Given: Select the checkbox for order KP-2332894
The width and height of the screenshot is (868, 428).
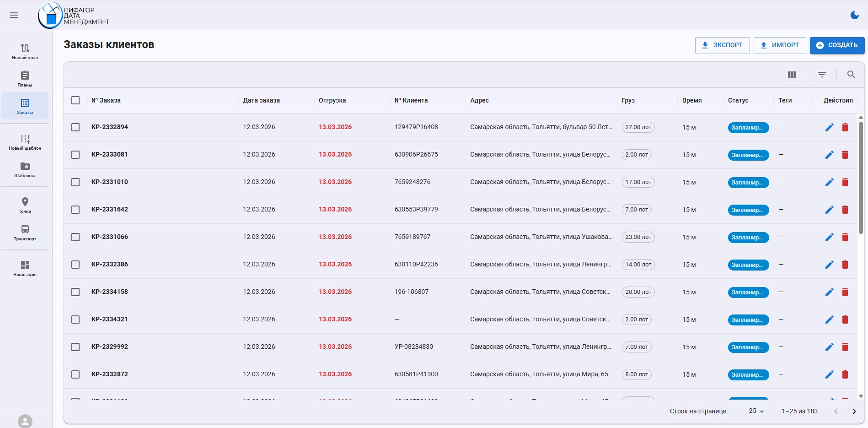Looking at the screenshot, I should (x=75, y=127).
